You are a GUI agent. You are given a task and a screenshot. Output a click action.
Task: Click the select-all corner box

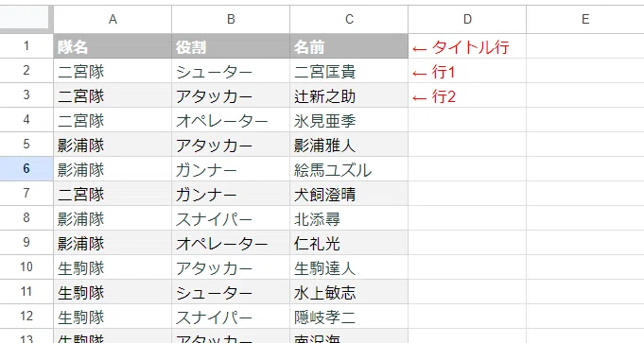[x=26, y=19]
